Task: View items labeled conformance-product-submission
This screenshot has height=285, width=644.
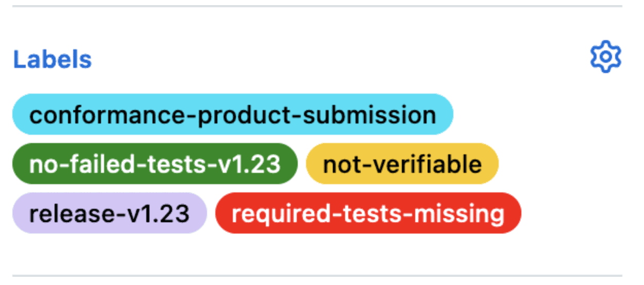Action: point(232,114)
